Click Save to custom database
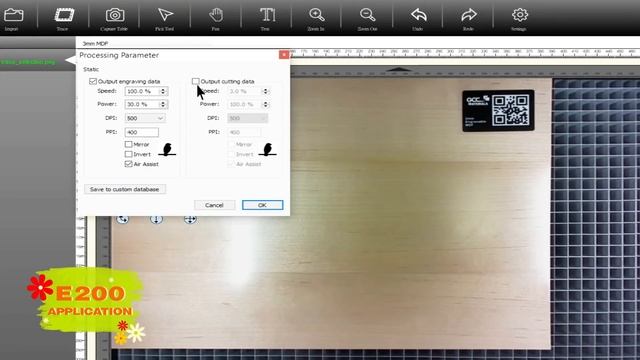This screenshot has width=640, height=360. coord(125,189)
